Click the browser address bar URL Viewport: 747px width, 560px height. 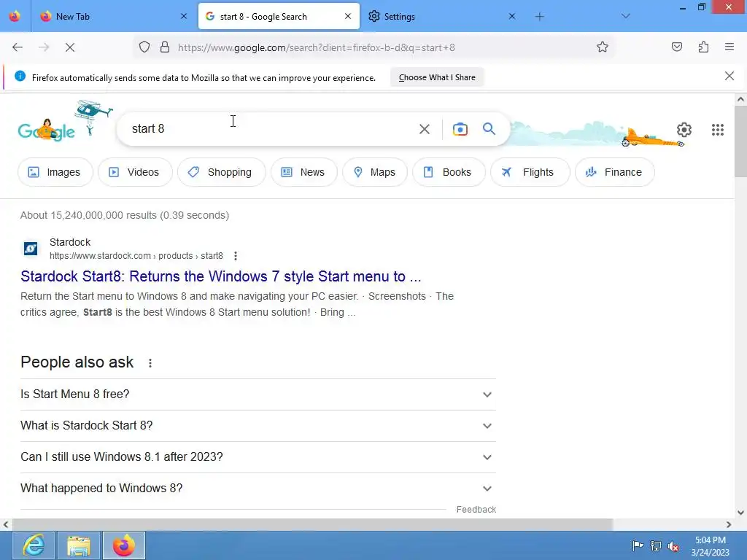pyautogui.click(x=317, y=47)
